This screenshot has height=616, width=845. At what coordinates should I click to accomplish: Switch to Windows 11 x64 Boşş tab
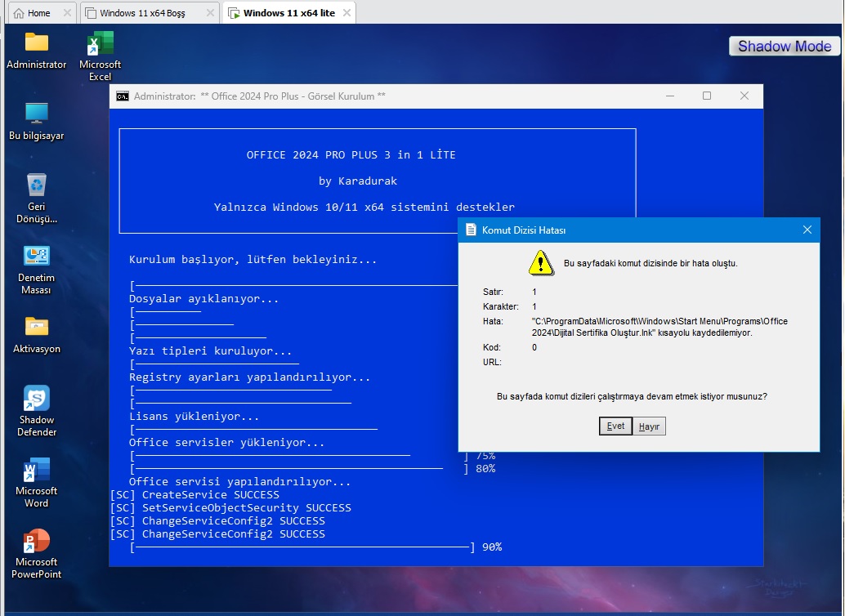142,13
